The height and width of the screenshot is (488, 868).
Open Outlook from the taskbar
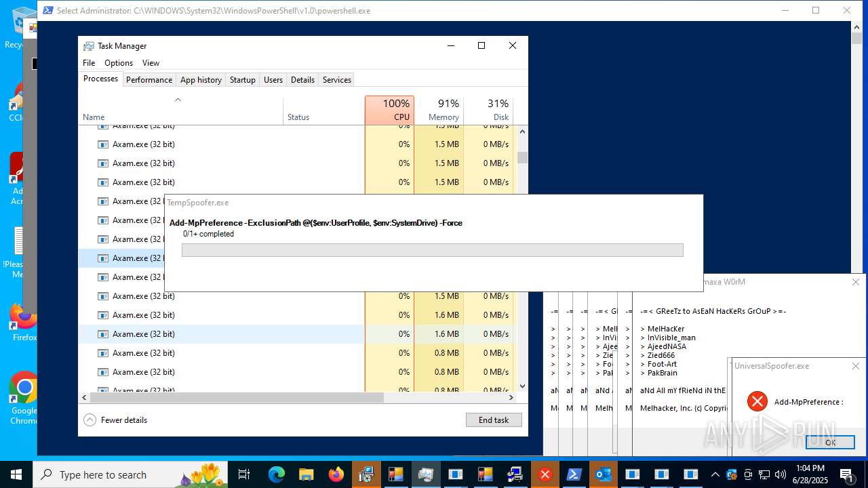pyautogui.click(x=604, y=474)
